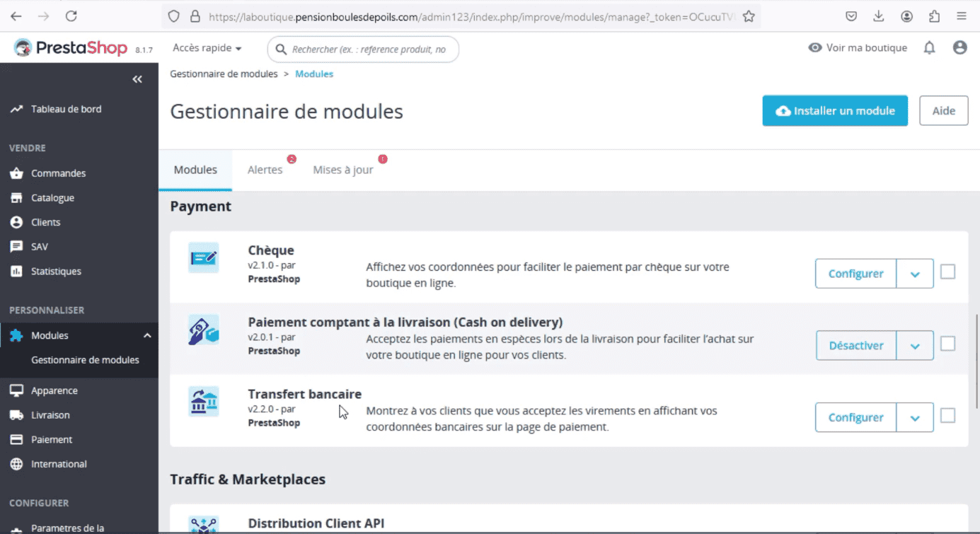The height and width of the screenshot is (534, 980).
Task: Open the employee profile avatar icon
Action: [959, 47]
